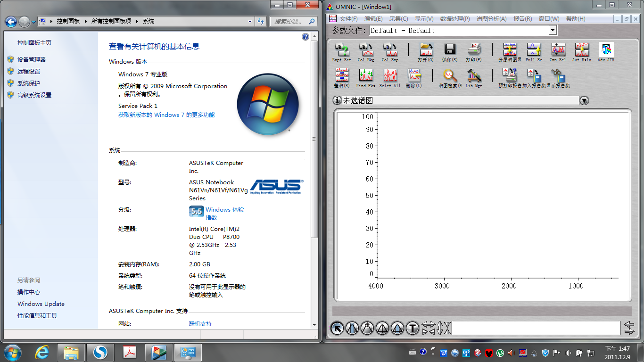Open the address bar history dropdown
This screenshot has width=644, height=362.
pos(250,21)
